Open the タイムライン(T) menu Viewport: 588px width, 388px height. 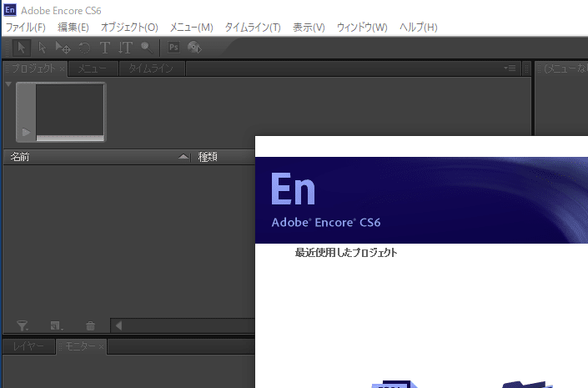pos(253,27)
